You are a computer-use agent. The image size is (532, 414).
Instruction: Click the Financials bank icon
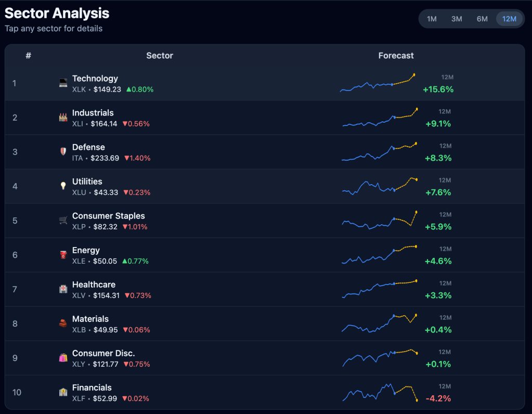(63, 392)
